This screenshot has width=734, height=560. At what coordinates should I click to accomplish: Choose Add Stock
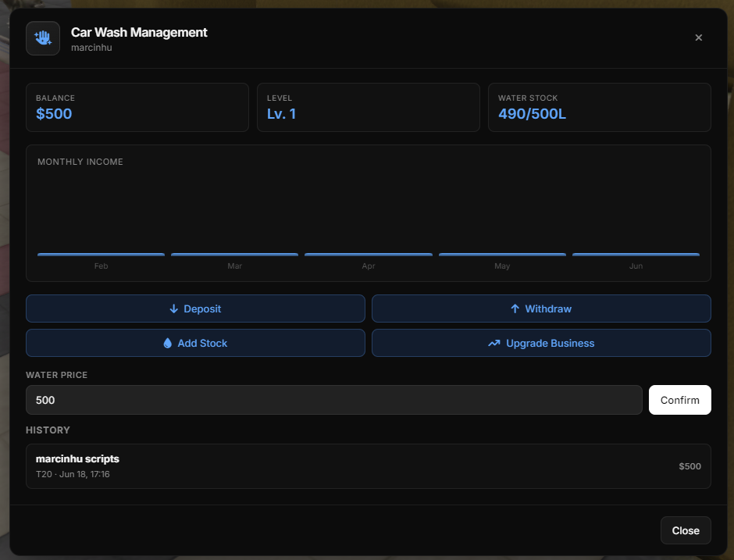[x=195, y=343]
